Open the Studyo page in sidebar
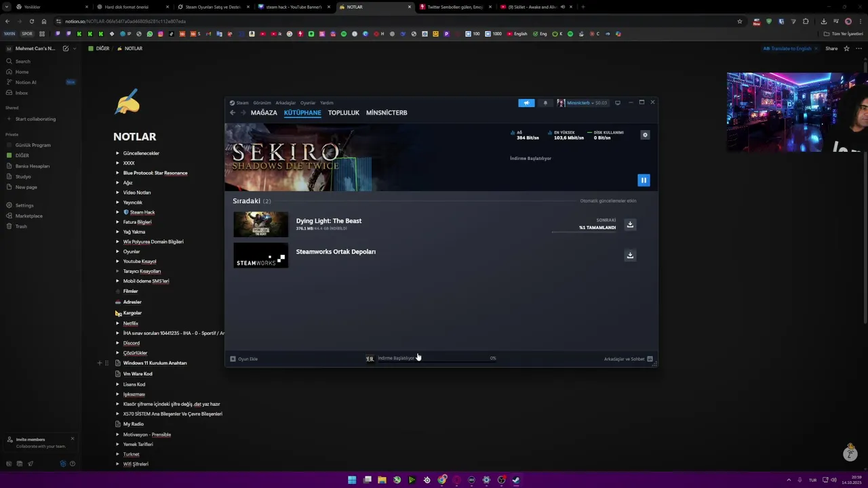This screenshot has height=488, width=868. point(41,177)
